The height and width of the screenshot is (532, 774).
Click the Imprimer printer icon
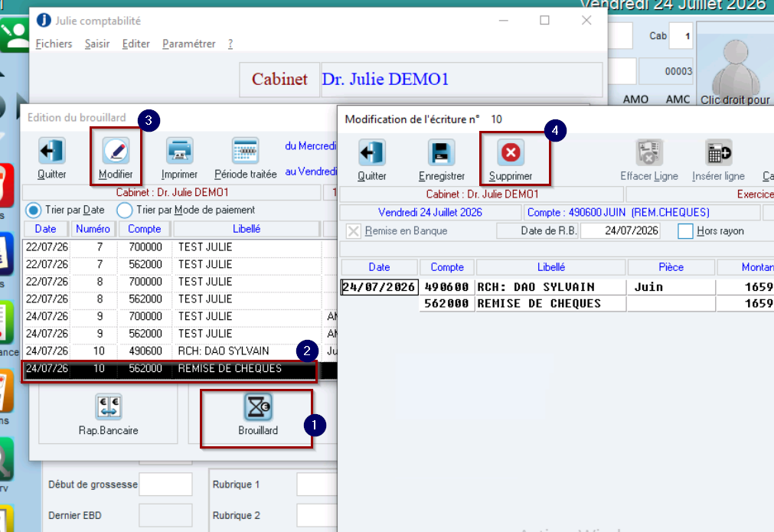[179, 151]
